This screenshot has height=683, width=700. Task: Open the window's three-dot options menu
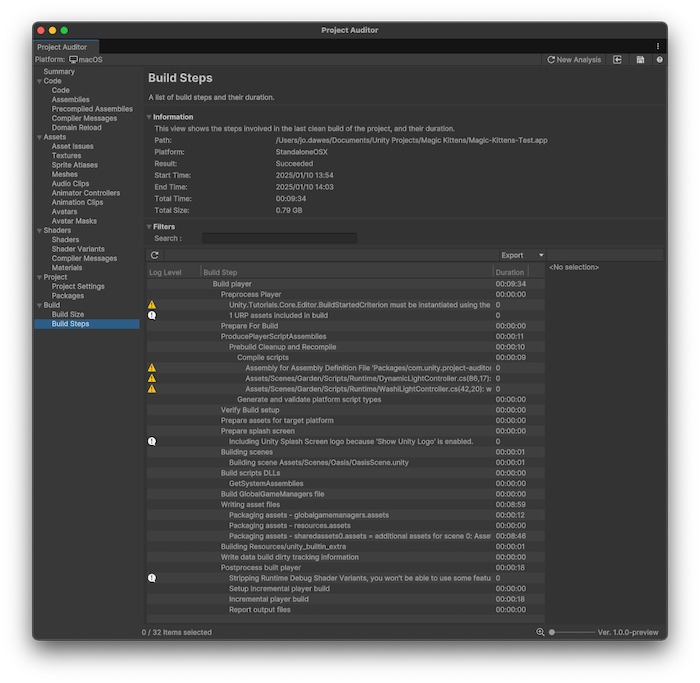(658, 46)
